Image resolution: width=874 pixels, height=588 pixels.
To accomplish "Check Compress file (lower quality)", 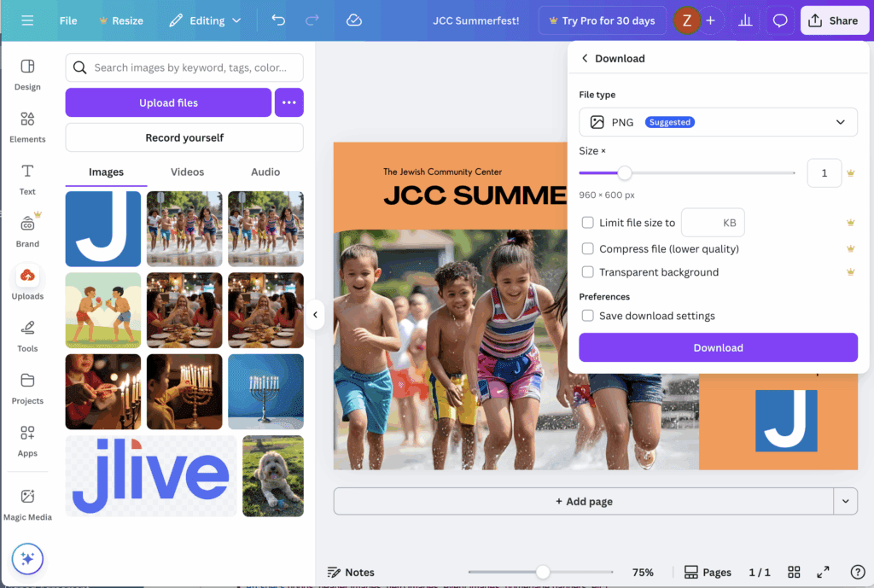I will coord(587,249).
